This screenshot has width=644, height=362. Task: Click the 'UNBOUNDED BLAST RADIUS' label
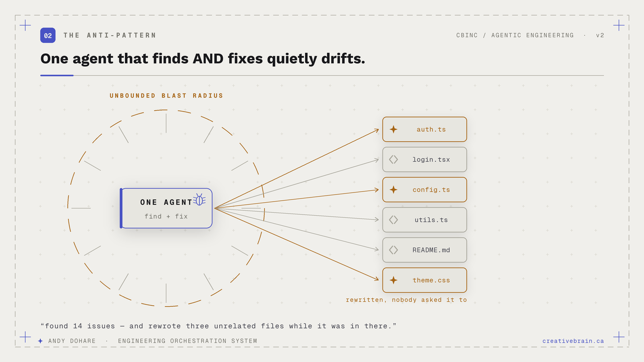[167, 96]
